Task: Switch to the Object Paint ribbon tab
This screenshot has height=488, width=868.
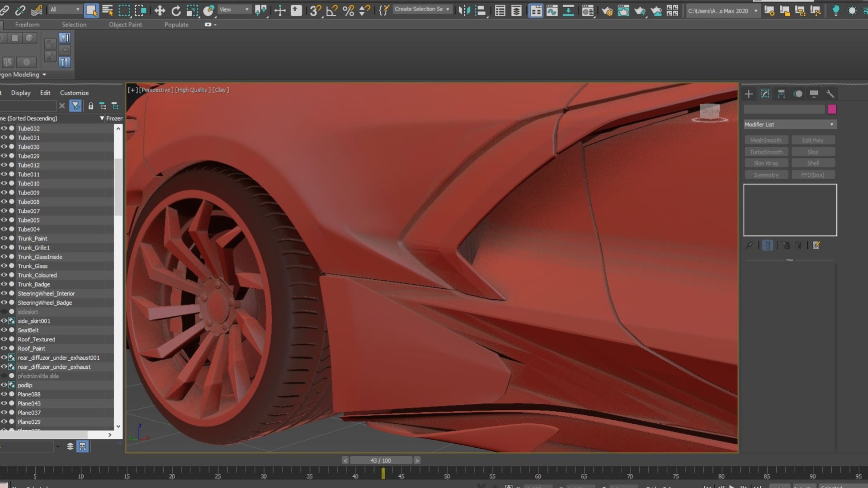Action: 125,24
